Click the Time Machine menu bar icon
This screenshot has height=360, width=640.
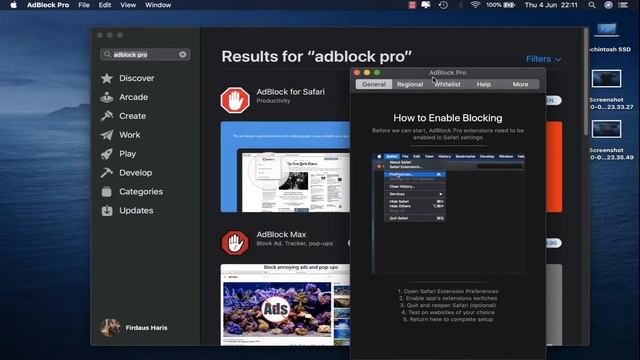pyautogui.click(x=443, y=5)
